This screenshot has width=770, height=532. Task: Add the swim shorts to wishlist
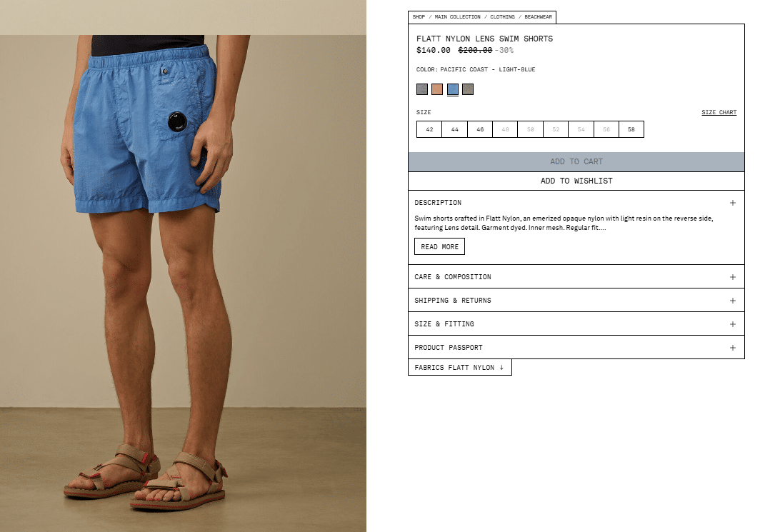(x=576, y=181)
